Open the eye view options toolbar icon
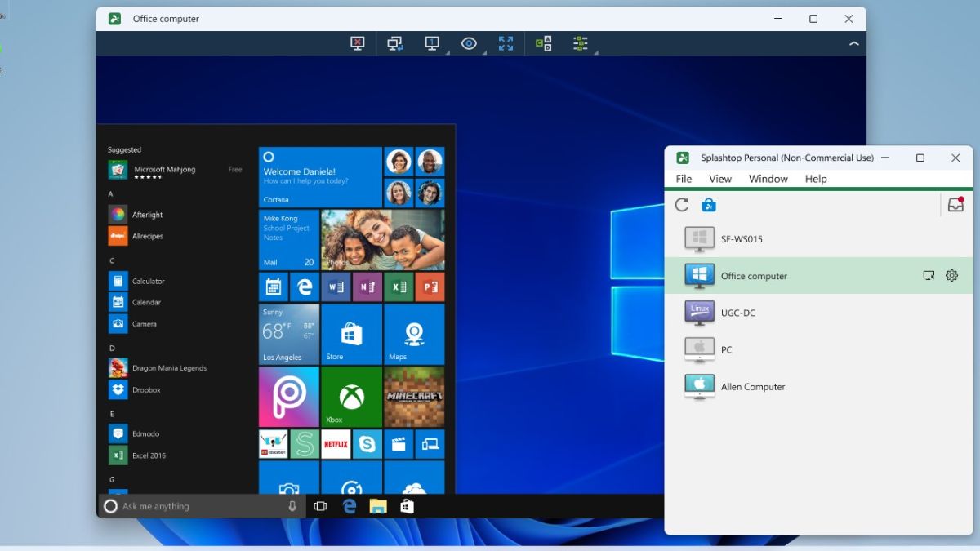Screen dimensions: 980x551 [x=469, y=43]
